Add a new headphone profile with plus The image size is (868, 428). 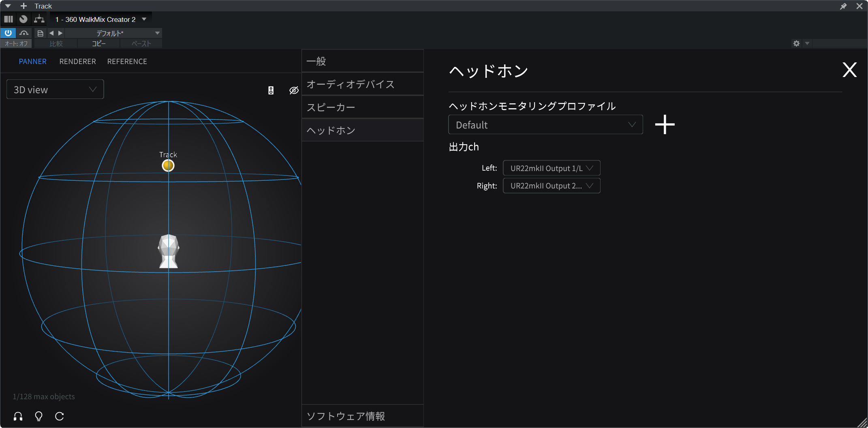665,124
